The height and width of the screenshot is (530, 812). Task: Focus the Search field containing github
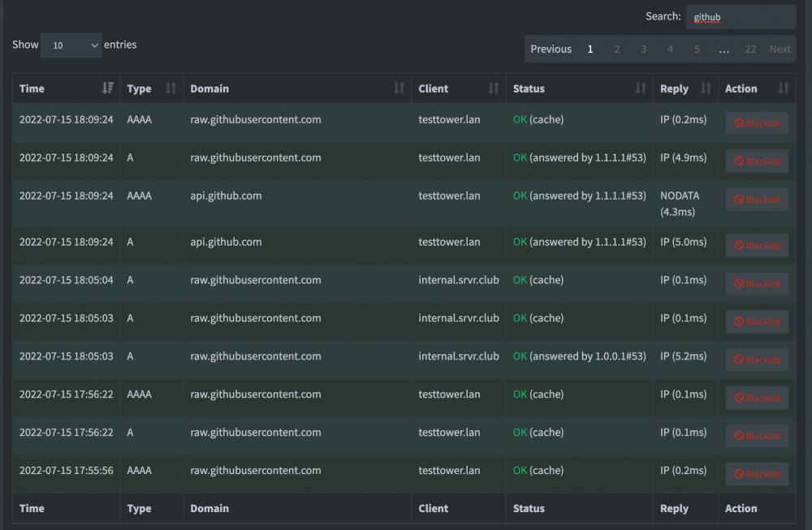(741, 17)
